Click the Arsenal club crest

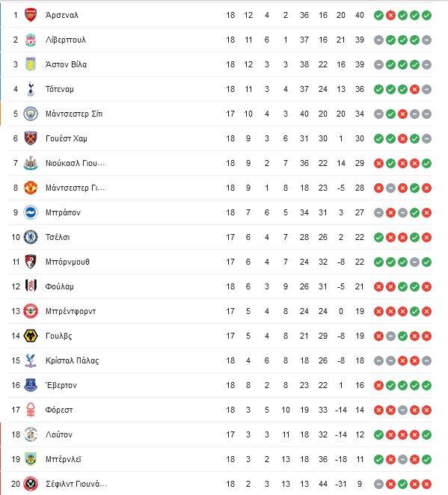point(31,15)
